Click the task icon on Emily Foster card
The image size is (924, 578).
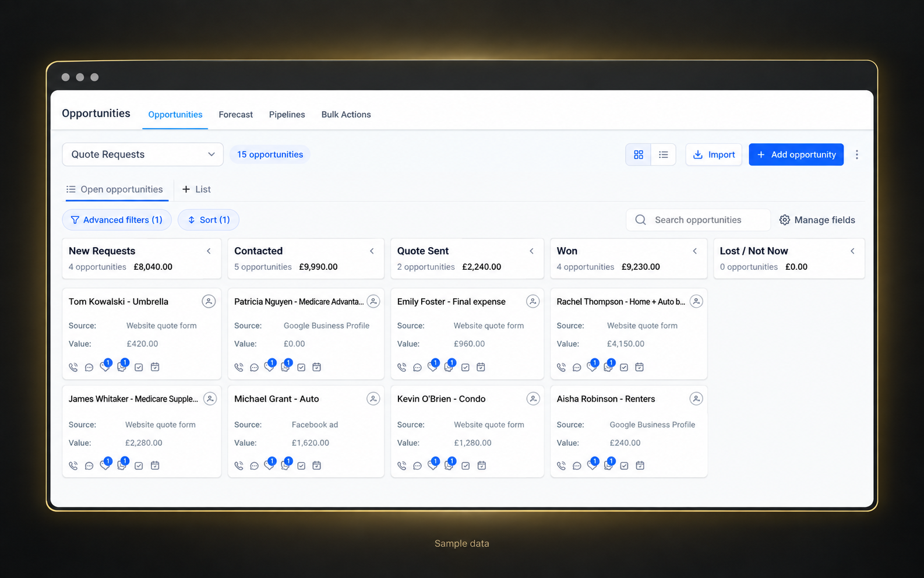click(x=465, y=368)
